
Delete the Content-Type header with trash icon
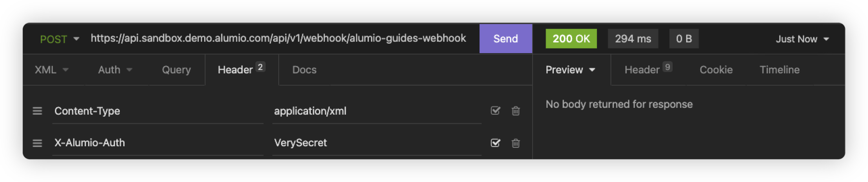pyautogui.click(x=516, y=111)
